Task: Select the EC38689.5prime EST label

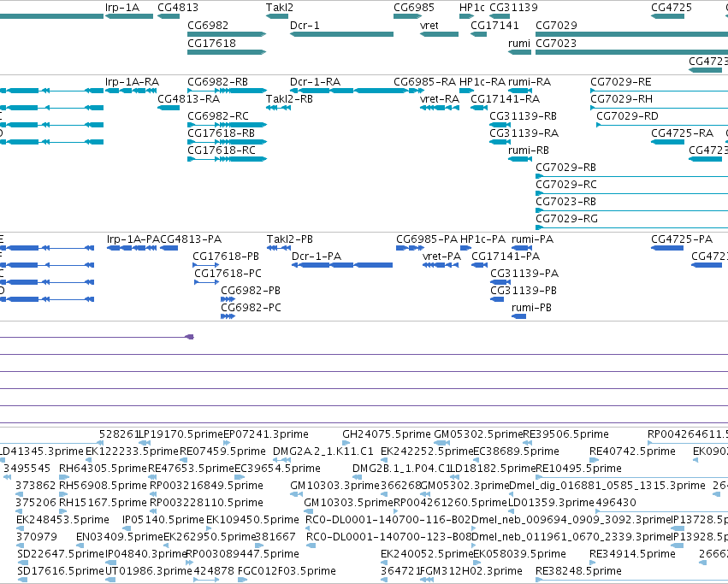Action: click(517, 451)
